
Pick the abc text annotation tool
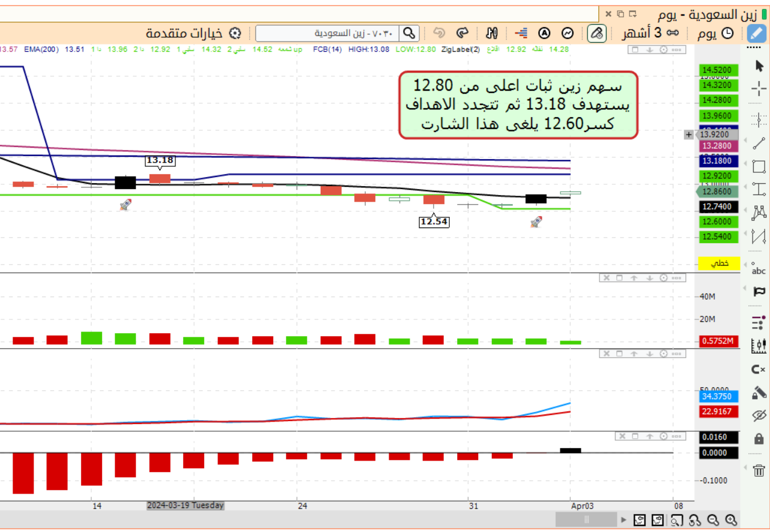coord(759,268)
